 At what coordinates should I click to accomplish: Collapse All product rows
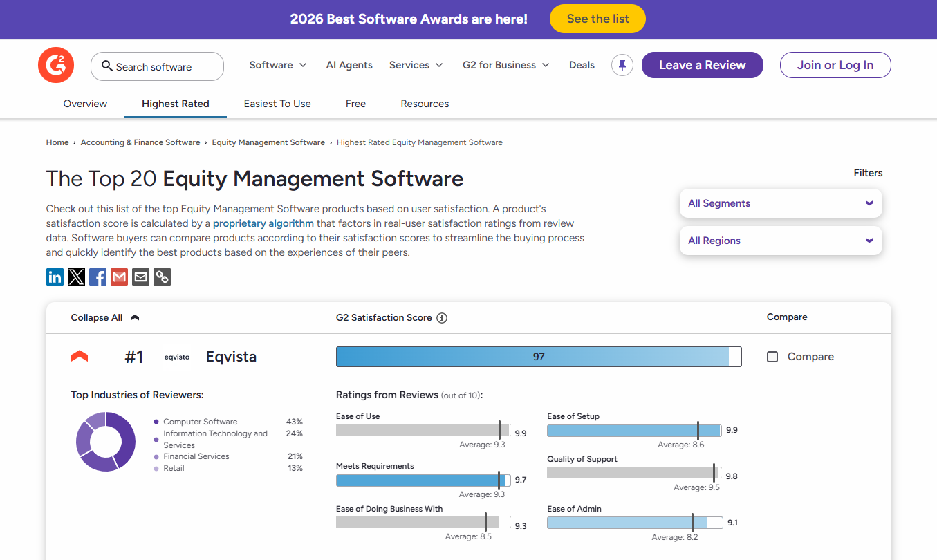click(104, 318)
